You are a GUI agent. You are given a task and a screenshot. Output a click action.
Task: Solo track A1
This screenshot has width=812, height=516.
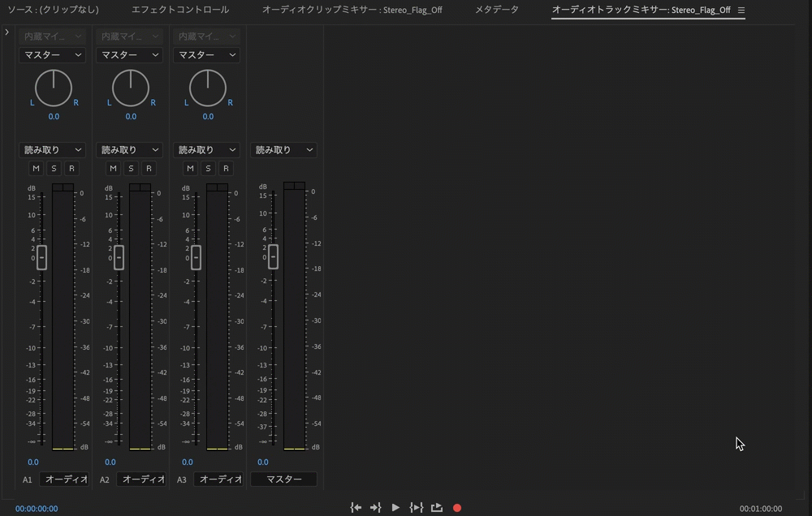click(54, 168)
